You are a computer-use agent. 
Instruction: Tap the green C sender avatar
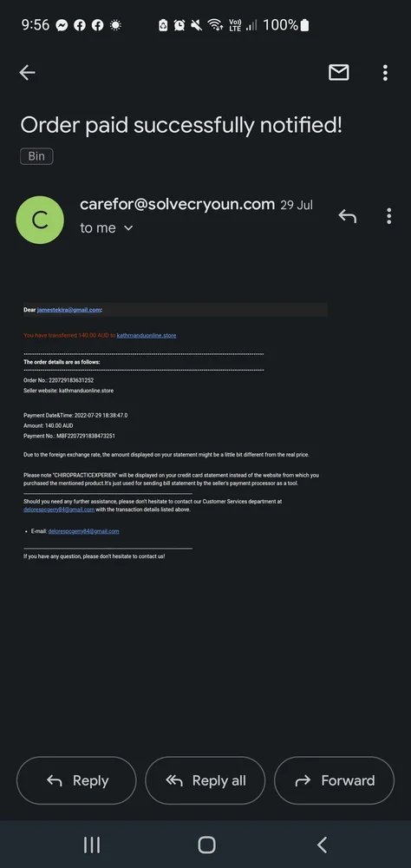coord(40,220)
